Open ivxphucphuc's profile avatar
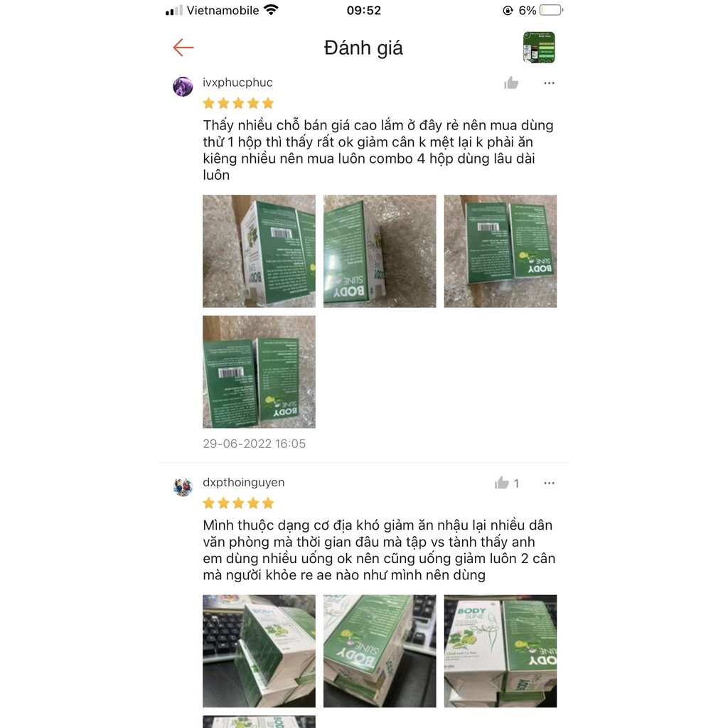The width and height of the screenshot is (728, 728). (x=183, y=87)
